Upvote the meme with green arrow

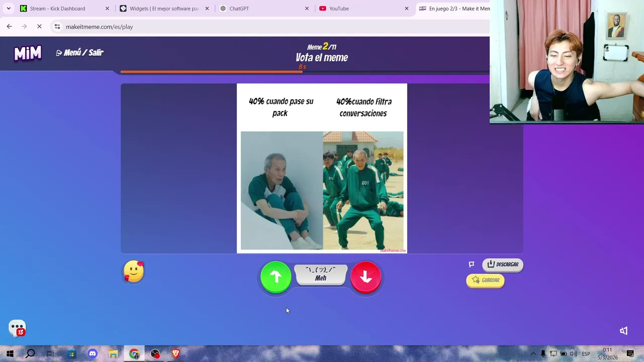coord(276,277)
